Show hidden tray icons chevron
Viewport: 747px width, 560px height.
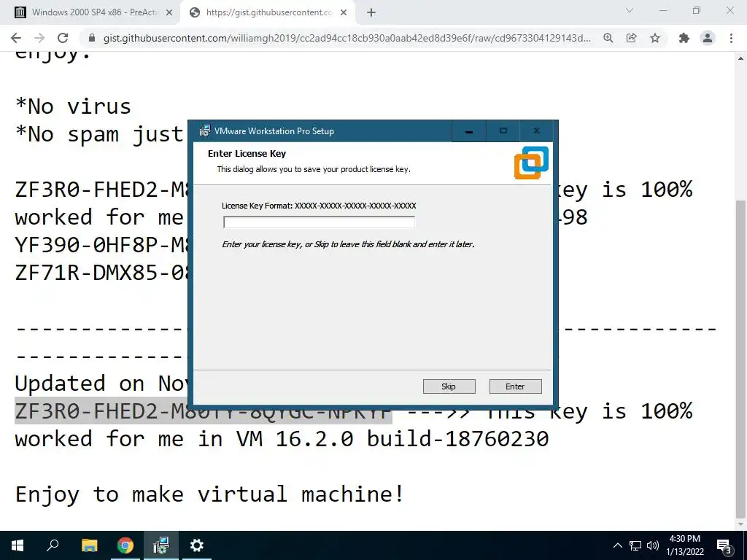617,545
